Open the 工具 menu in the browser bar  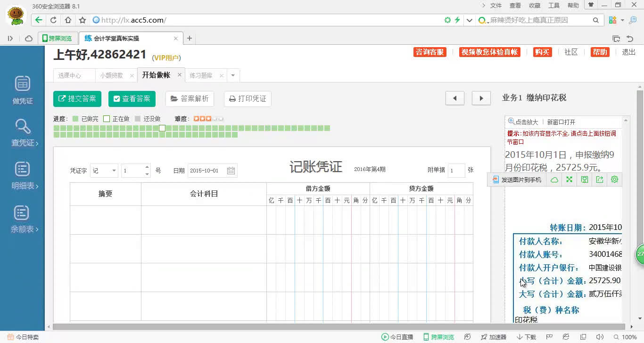tap(553, 5)
